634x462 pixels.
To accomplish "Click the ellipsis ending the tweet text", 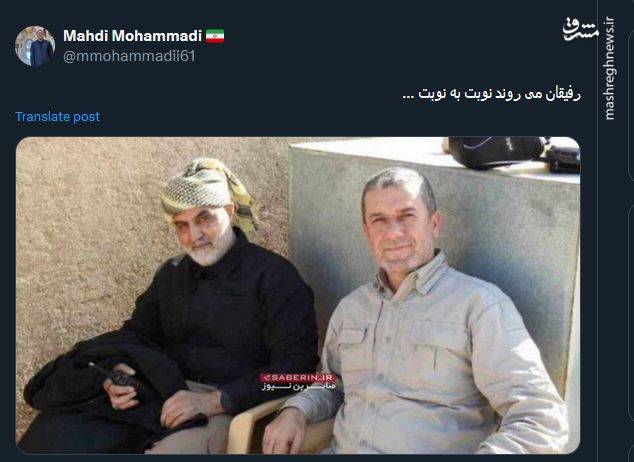I will click(x=408, y=97).
